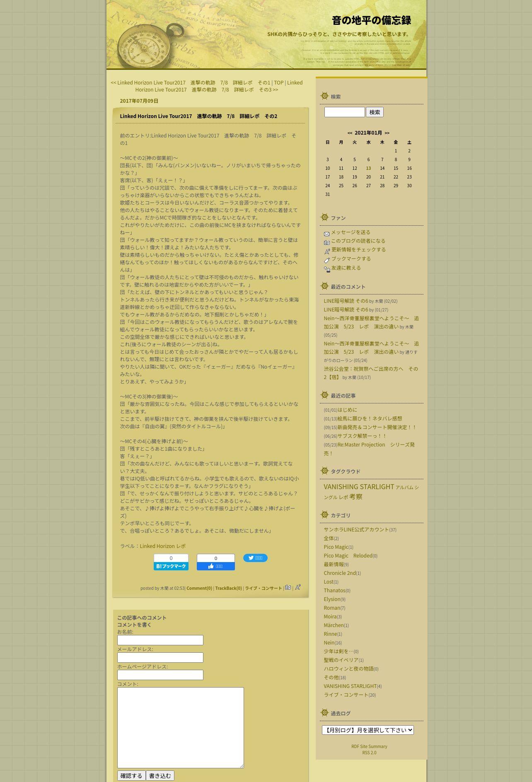Open category Chronicle 2nd

tap(340, 573)
